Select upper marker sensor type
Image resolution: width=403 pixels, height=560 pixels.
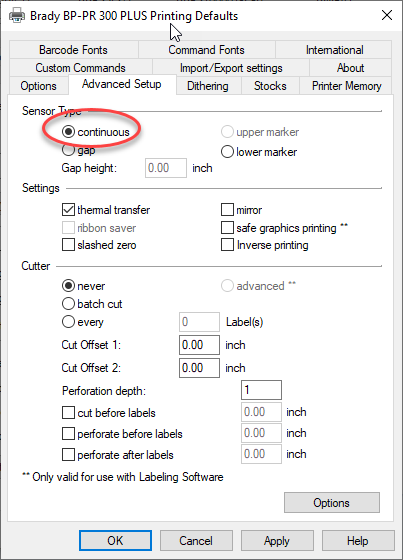[x=260, y=132]
